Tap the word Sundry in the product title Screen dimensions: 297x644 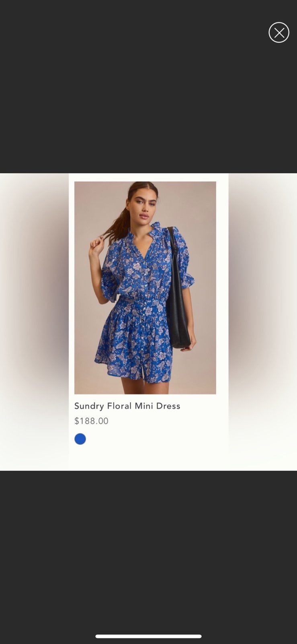(89, 406)
